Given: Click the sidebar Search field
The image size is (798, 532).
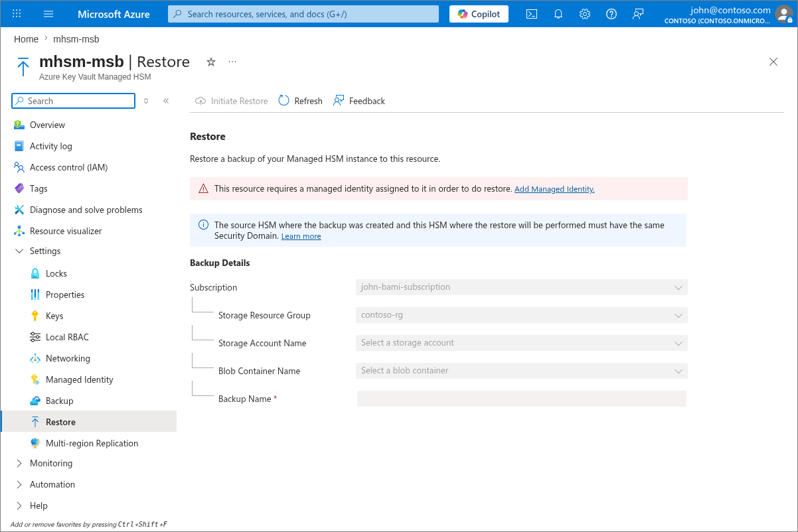Looking at the screenshot, I should pos(73,101).
